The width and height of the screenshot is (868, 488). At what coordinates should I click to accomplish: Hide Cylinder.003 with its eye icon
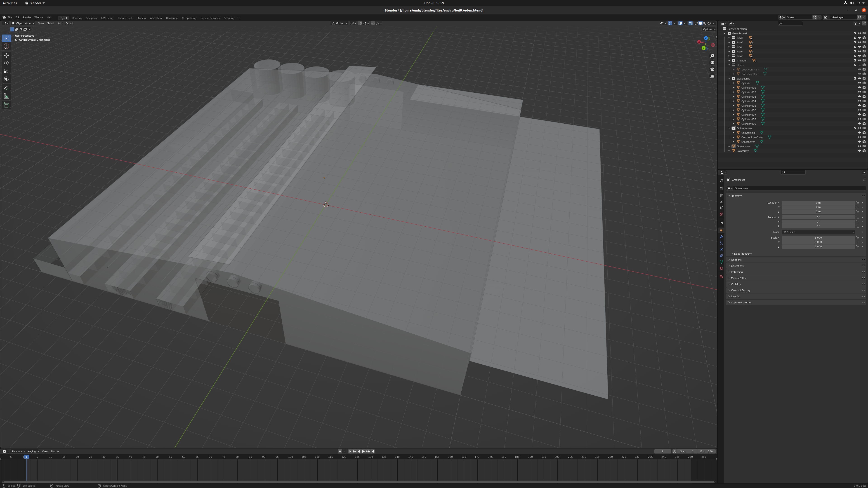(859, 97)
